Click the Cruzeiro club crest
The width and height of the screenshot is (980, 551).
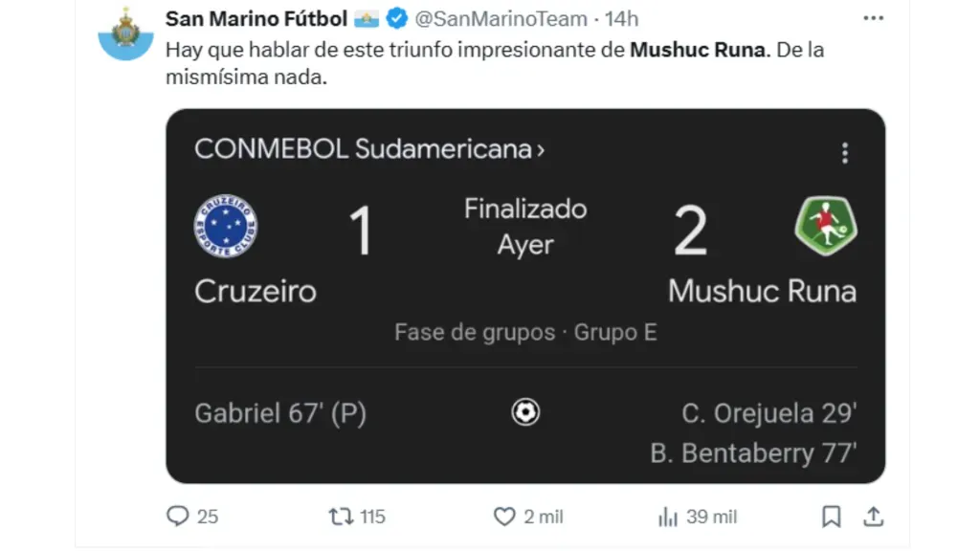click(x=227, y=227)
